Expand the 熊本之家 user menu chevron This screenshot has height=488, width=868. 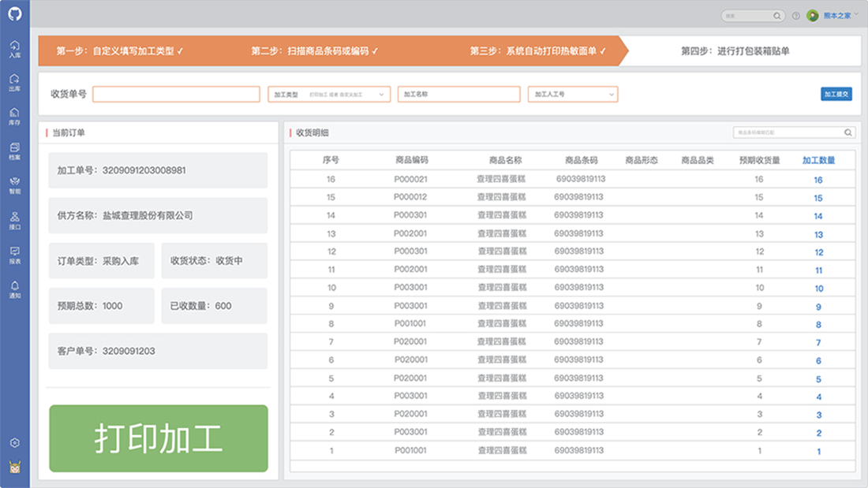(856, 14)
